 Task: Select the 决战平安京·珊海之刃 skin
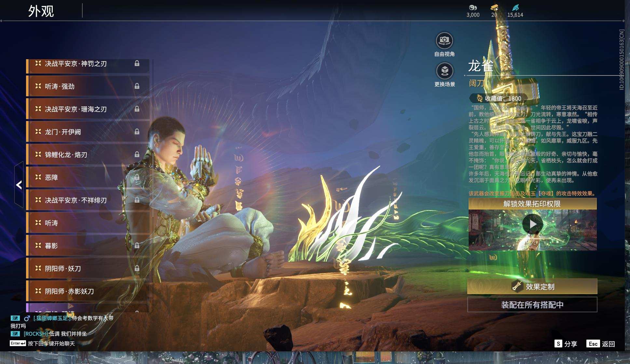pos(88,109)
